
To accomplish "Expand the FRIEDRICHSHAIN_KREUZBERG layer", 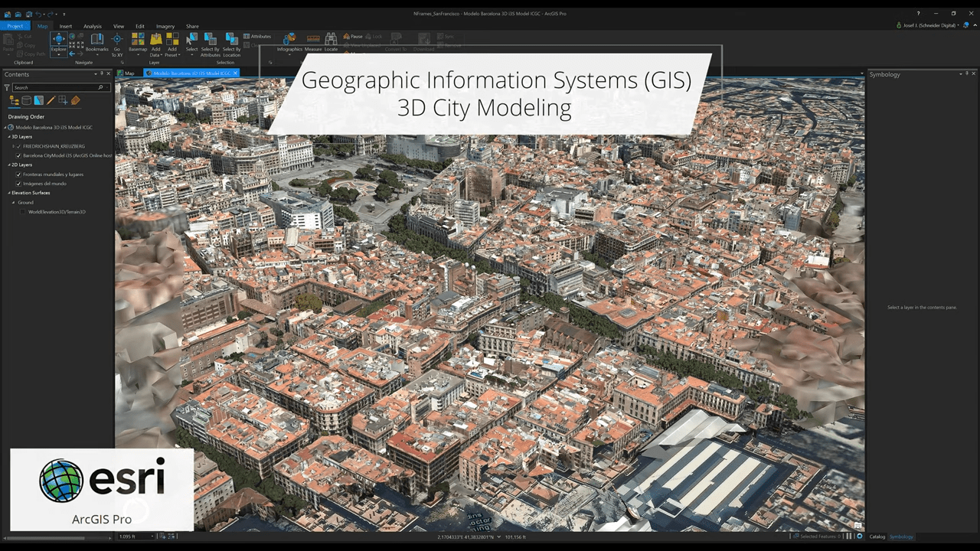I will click(14, 146).
